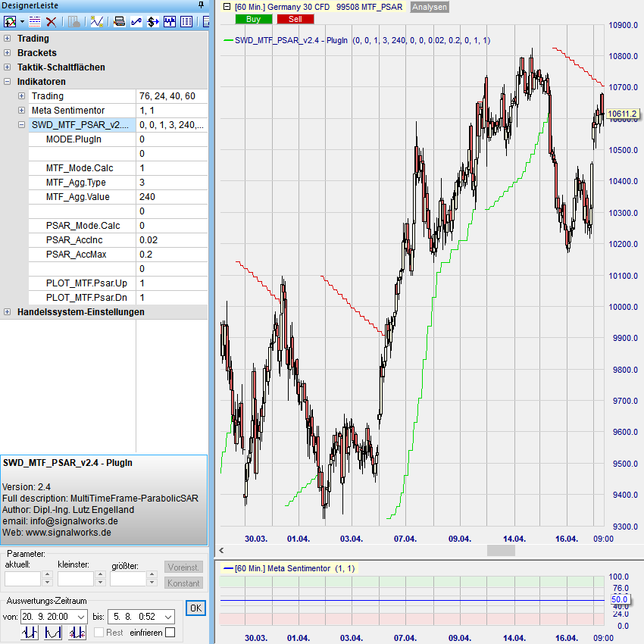Click the evaluation period icon with magenta arrows
644x644 pixels.
tap(77, 632)
